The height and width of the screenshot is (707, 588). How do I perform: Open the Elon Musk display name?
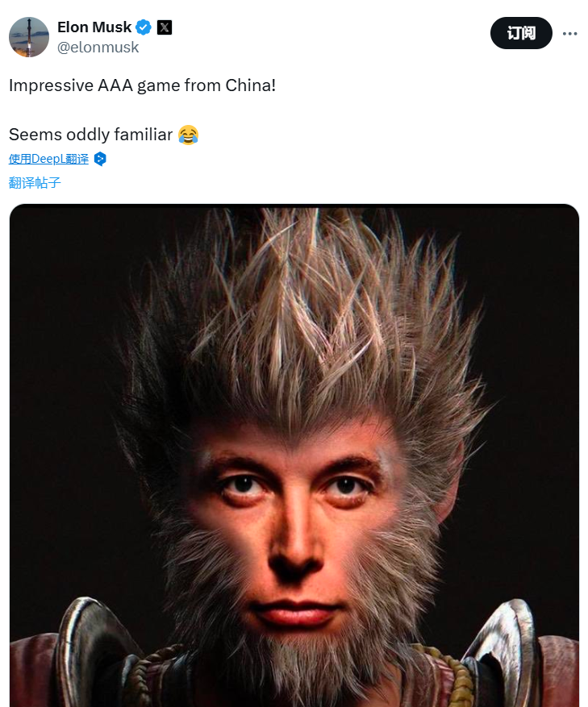coord(94,27)
